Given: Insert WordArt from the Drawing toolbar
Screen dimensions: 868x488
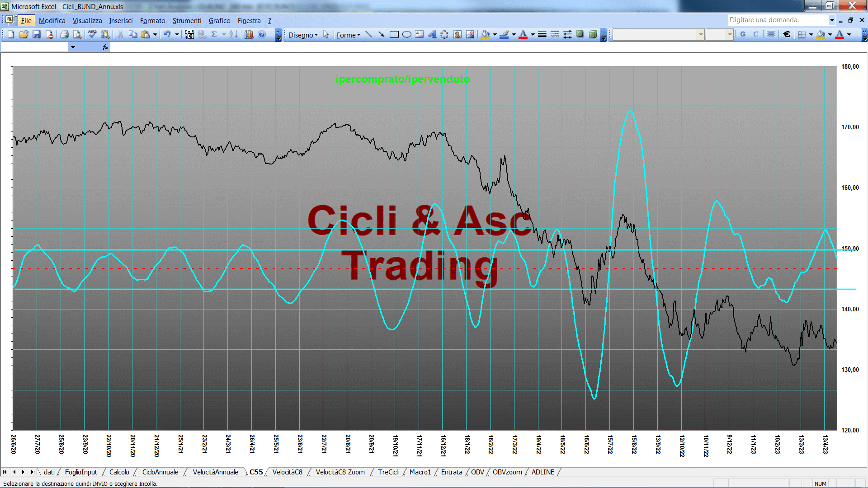Looking at the screenshot, I should 432,34.
